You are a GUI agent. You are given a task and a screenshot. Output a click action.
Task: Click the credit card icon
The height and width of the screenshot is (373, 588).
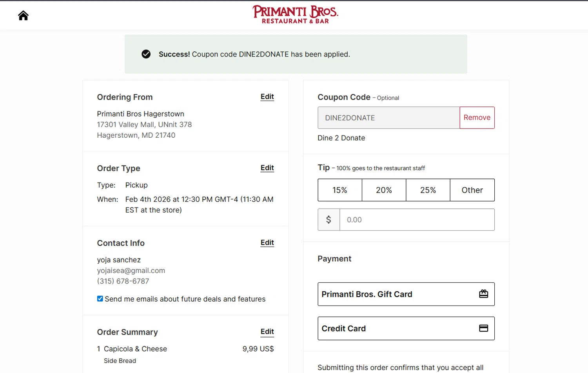click(483, 328)
